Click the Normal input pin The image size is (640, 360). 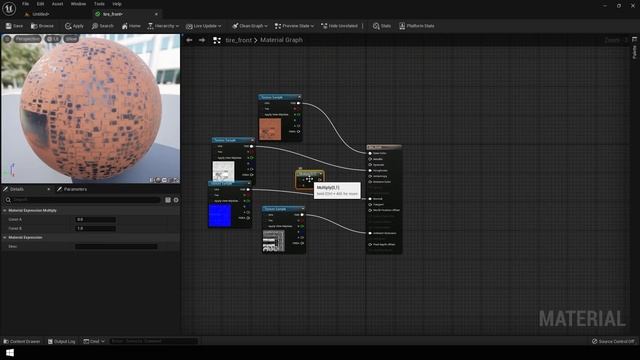(x=370, y=199)
